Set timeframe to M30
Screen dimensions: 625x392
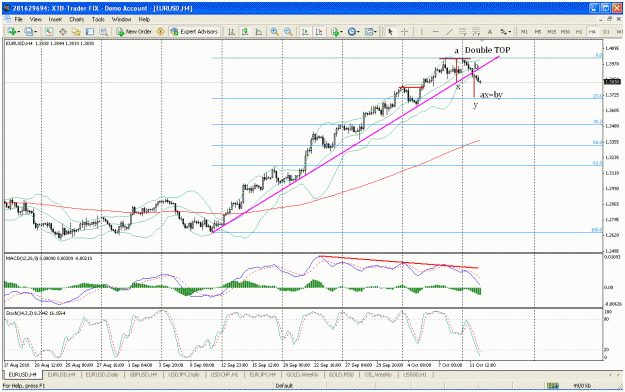[x=565, y=32]
